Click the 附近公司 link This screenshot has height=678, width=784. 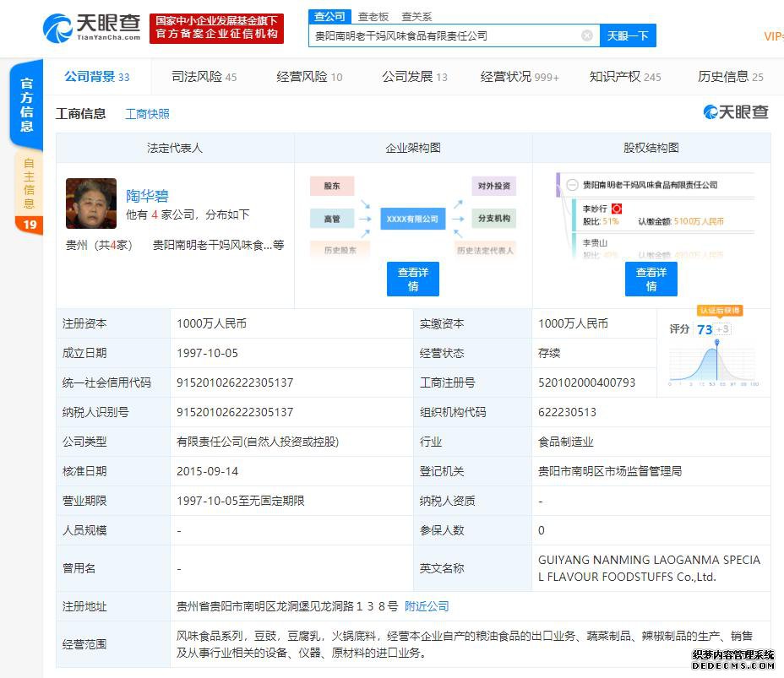point(427,606)
